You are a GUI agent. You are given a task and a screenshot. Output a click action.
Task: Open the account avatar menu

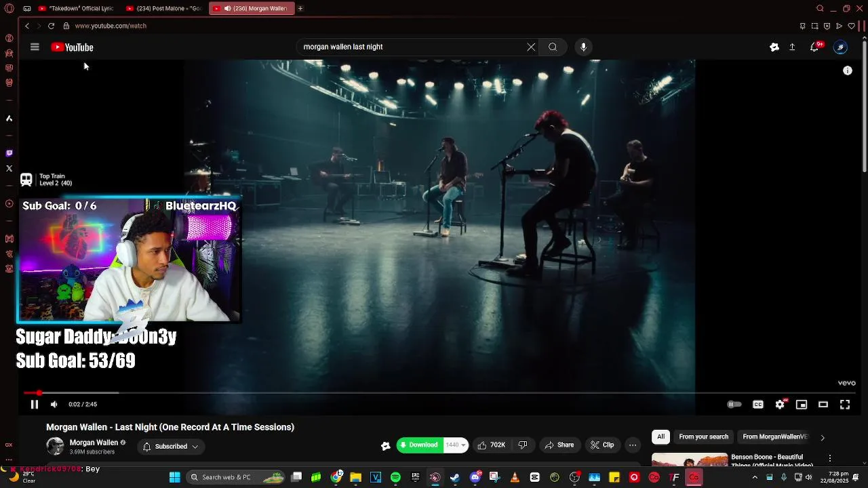coord(840,47)
